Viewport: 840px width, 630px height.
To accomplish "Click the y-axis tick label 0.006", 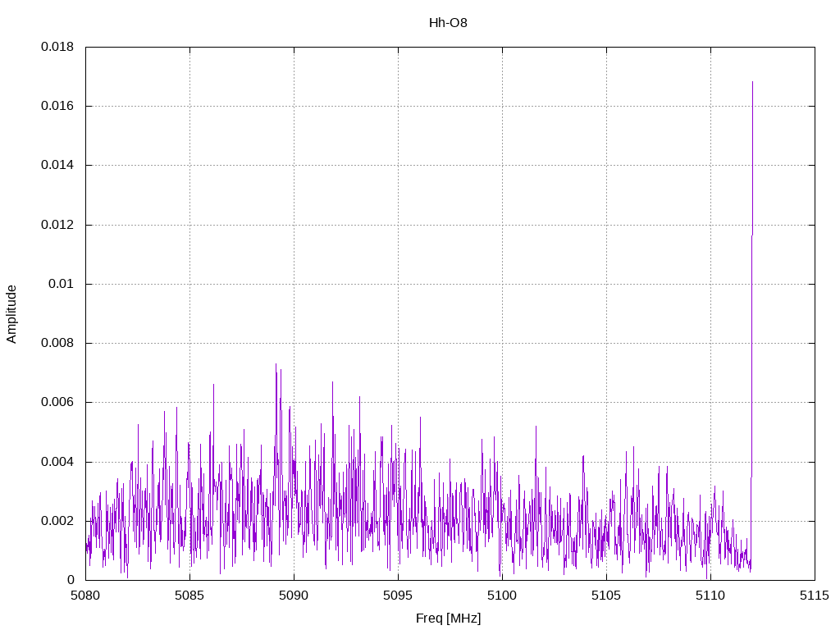I will click(57, 402).
